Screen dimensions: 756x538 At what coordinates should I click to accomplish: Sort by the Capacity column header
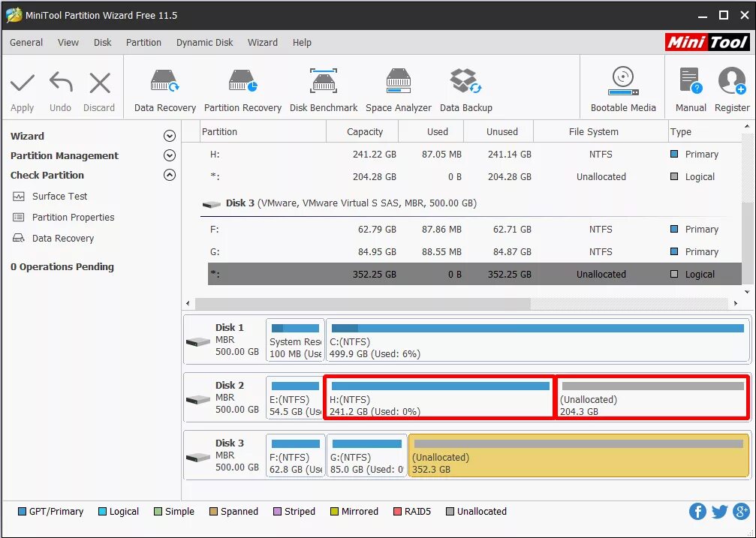point(362,131)
